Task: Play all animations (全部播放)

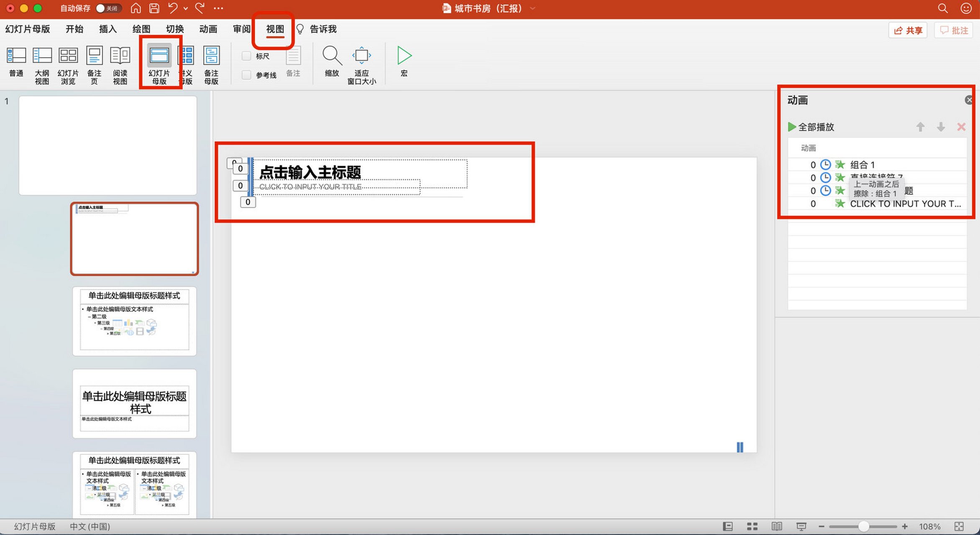Action: (811, 127)
